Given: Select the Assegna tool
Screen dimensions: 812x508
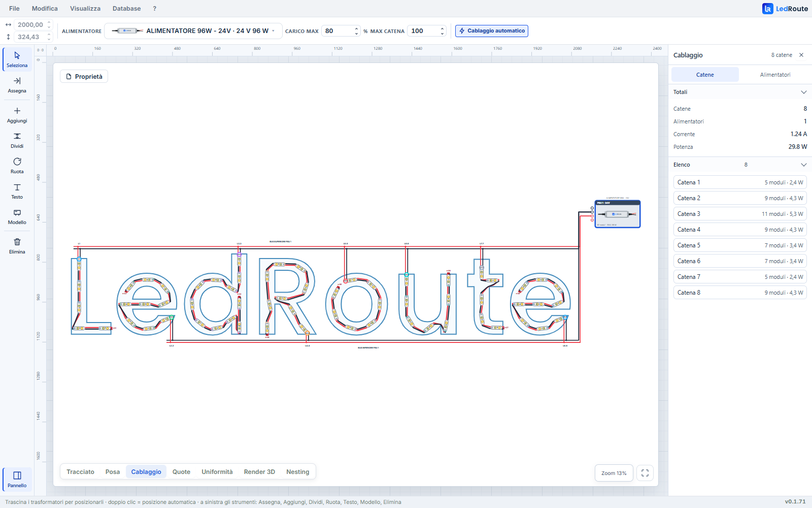Looking at the screenshot, I should [x=17, y=85].
